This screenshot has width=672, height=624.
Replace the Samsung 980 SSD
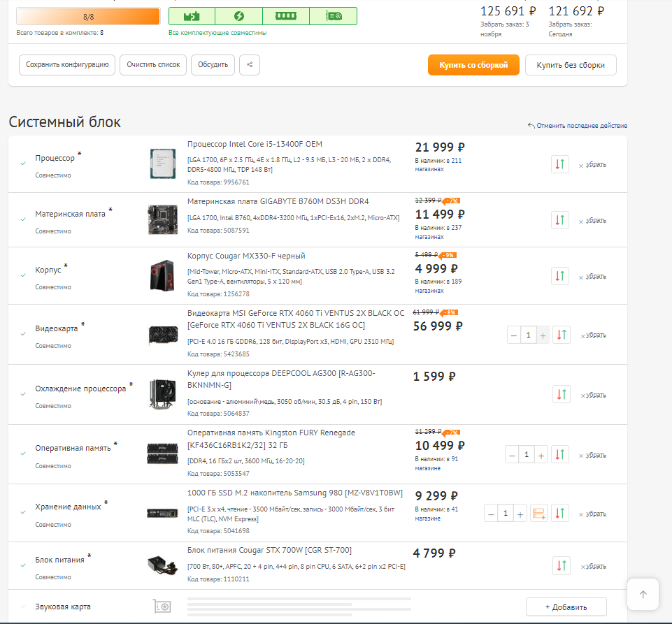point(559,513)
